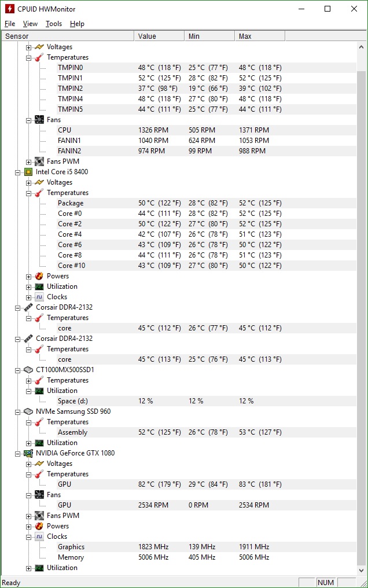Open the View menu

point(30,24)
